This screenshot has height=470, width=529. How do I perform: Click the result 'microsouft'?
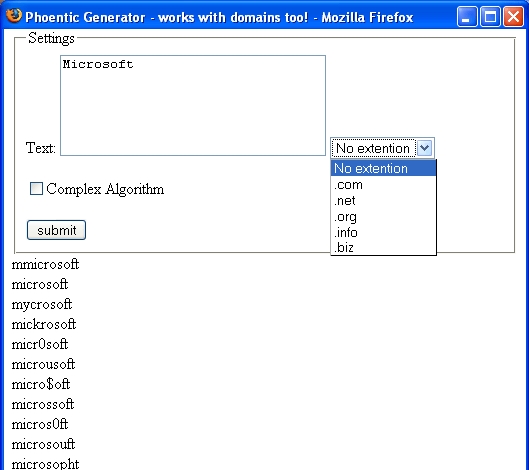pos(43,444)
